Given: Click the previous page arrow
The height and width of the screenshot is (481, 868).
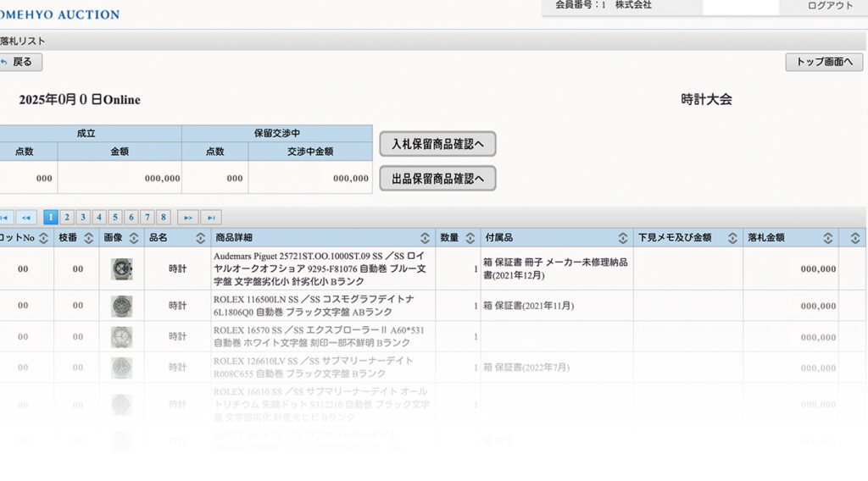Looking at the screenshot, I should (x=26, y=217).
